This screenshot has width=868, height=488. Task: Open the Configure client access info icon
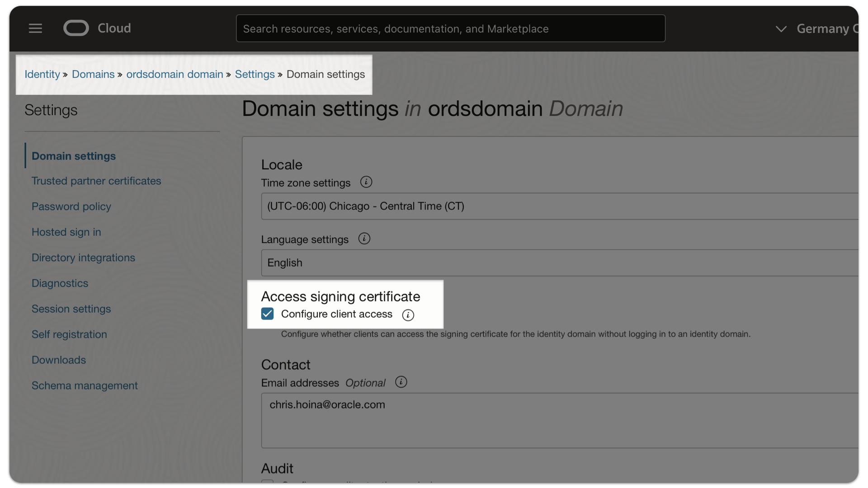[408, 315]
